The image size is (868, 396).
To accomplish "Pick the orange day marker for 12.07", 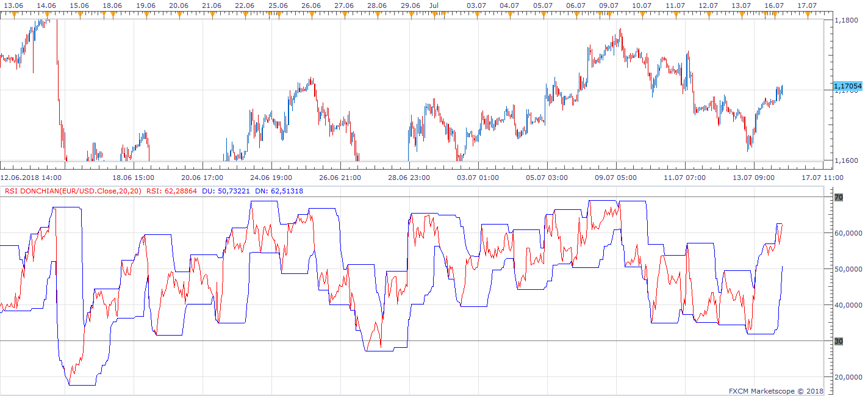I will pos(708,15).
